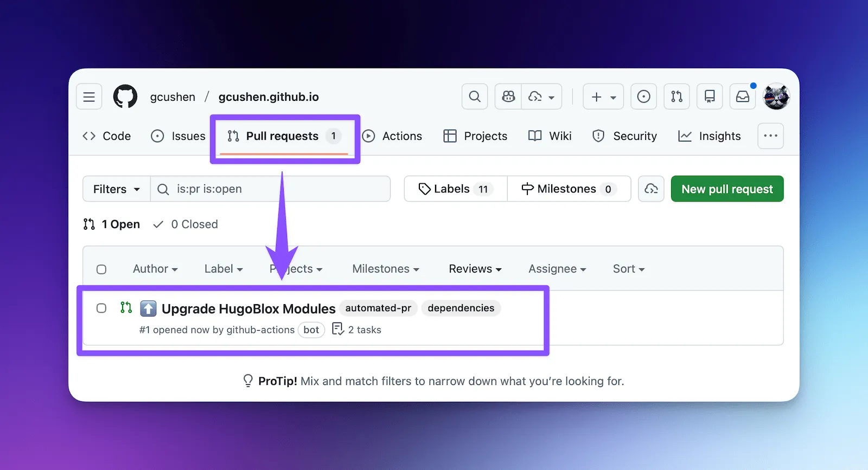Select the Pull requests tab
The height and width of the screenshot is (470, 868).
[284, 136]
